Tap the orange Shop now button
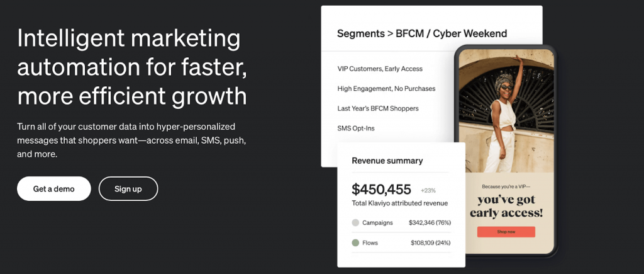Viewport: 644px width, 274px height. 506,232
